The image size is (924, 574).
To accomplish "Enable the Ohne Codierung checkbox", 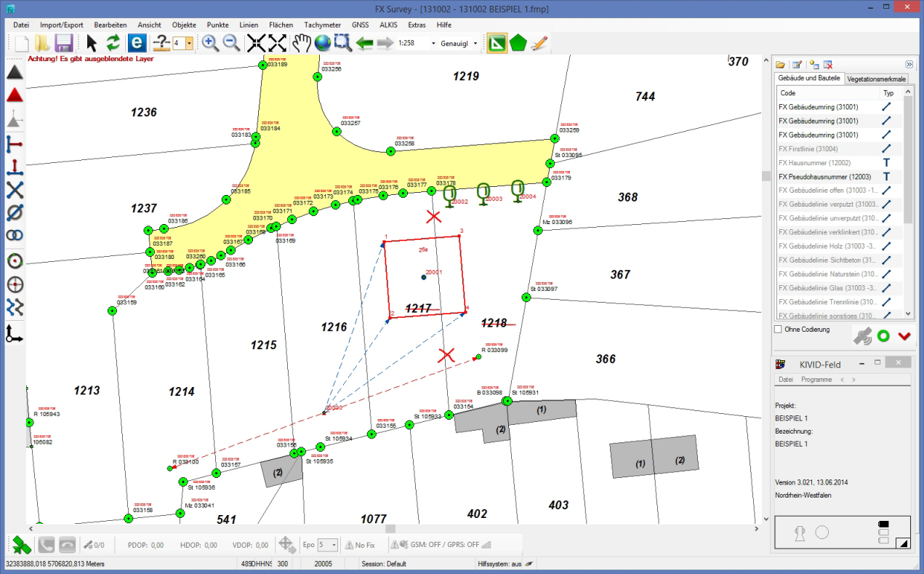I will tap(779, 330).
